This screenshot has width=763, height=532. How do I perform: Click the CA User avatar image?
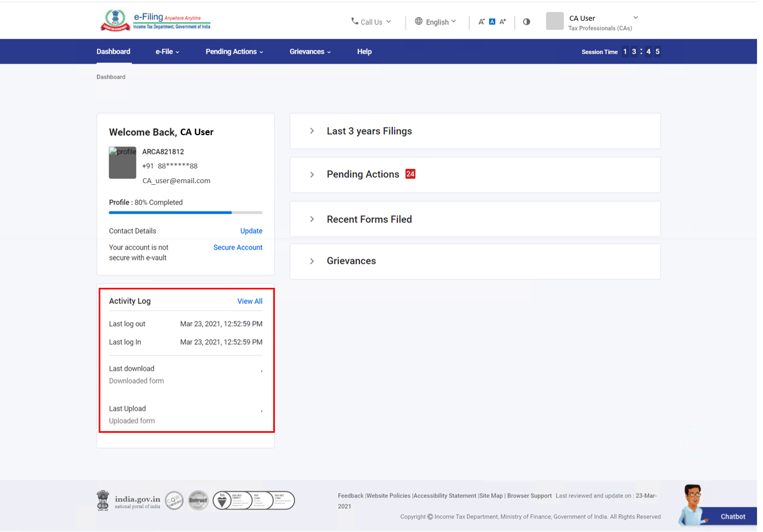tap(555, 21)
